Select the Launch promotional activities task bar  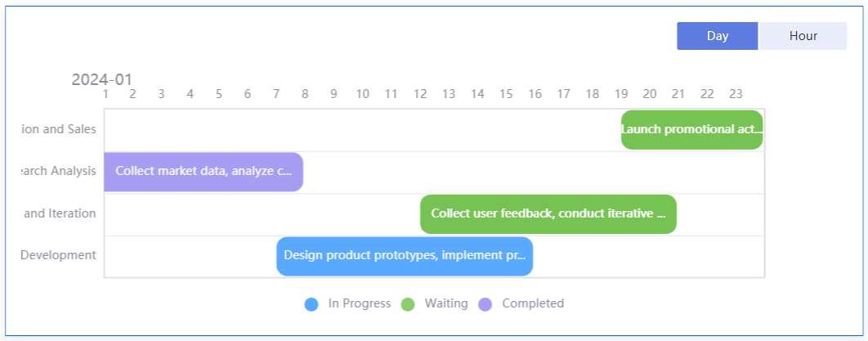tap(691, 129)
